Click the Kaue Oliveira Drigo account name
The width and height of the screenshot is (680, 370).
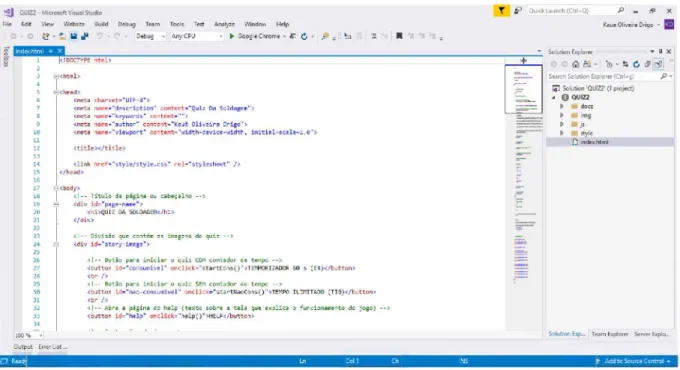point(628,25)
